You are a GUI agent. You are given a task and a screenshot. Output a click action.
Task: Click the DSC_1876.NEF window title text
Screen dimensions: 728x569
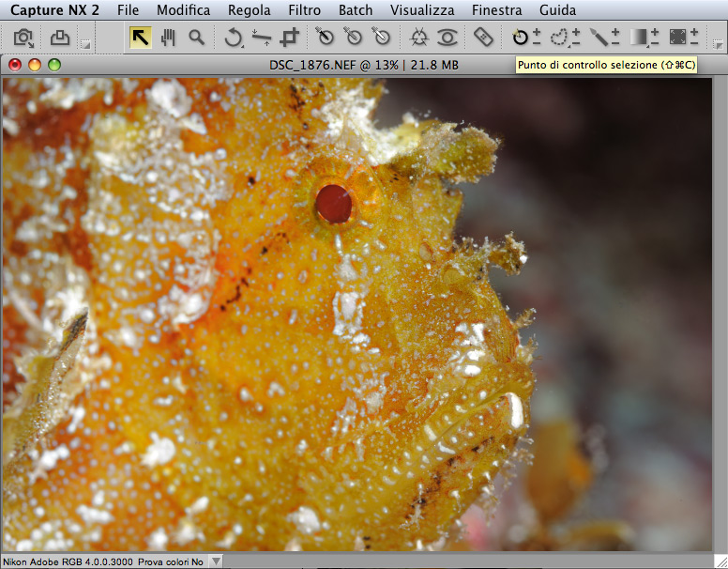click(364, 65)
